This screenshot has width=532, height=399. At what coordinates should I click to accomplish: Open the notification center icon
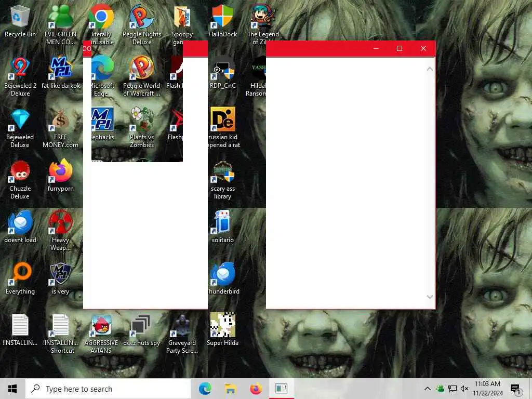515,389
